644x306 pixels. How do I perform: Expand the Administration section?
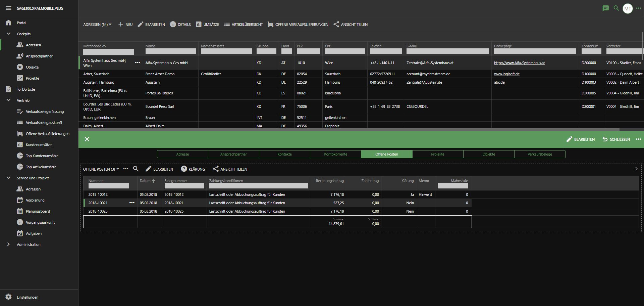click(9, 245)
